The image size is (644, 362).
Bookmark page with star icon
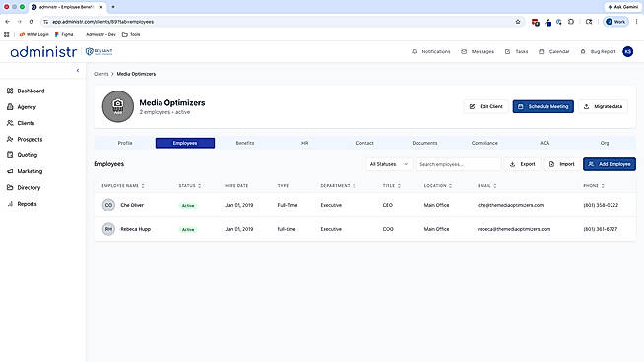click(x=518, y=22)
